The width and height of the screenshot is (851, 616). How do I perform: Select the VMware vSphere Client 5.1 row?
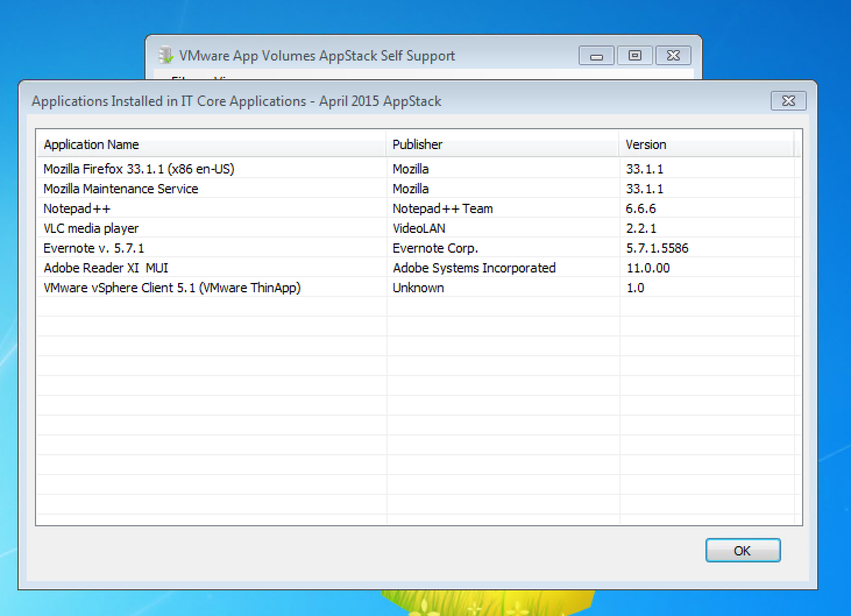click(172, 288)
